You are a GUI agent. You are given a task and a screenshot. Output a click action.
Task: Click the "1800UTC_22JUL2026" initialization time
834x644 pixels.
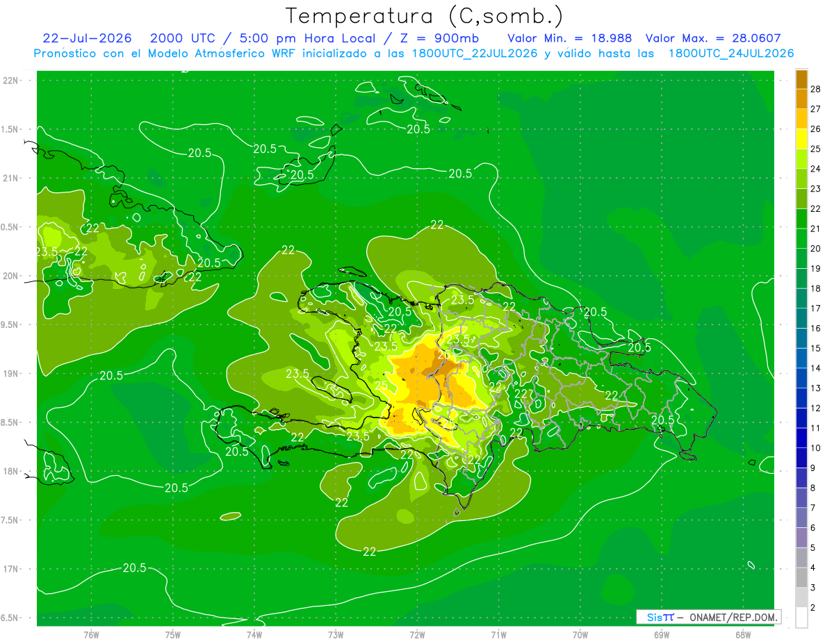(475, 53)
